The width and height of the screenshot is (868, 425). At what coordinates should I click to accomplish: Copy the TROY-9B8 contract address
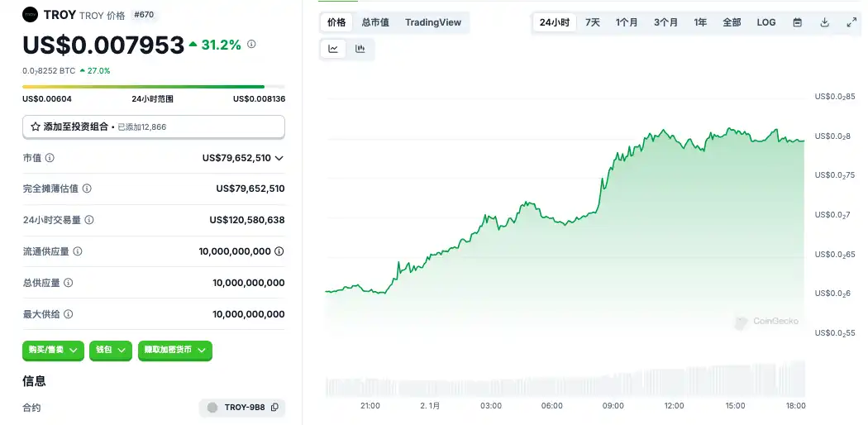click(274, 408)
